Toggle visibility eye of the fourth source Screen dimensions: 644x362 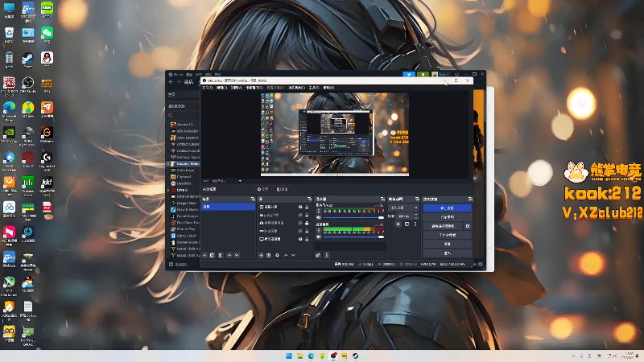(x=300, y=231)
